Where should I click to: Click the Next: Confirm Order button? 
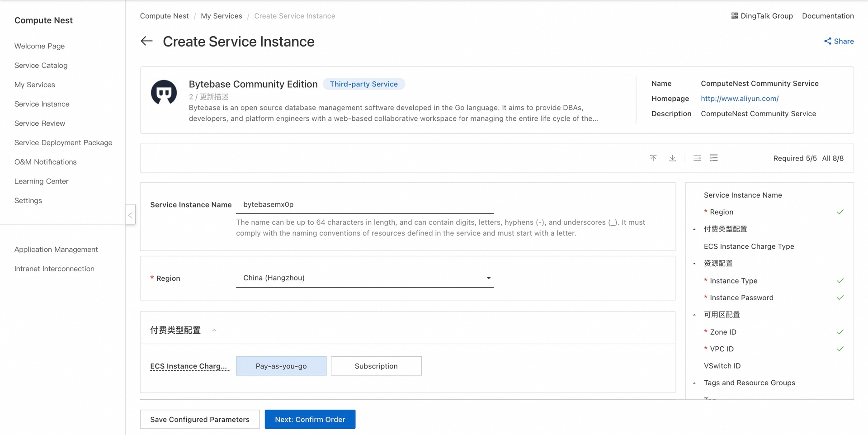coord(310,419)
